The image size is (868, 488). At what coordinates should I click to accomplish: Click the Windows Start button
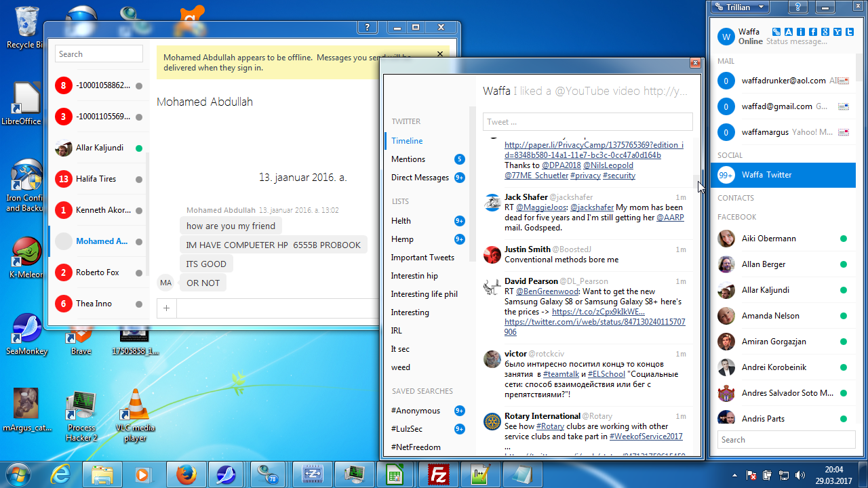[x=19, y=473]
